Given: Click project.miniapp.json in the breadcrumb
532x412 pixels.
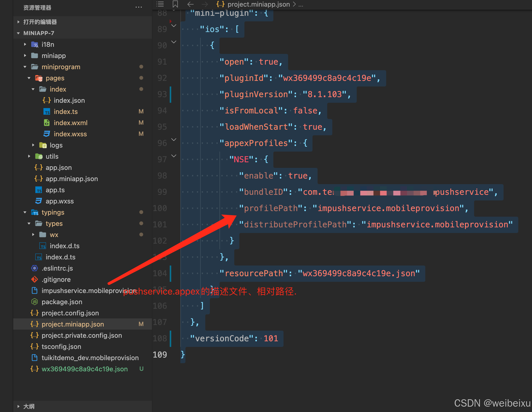Looking at the screenshot, I should pyautogui.click(x=258, y=4).
